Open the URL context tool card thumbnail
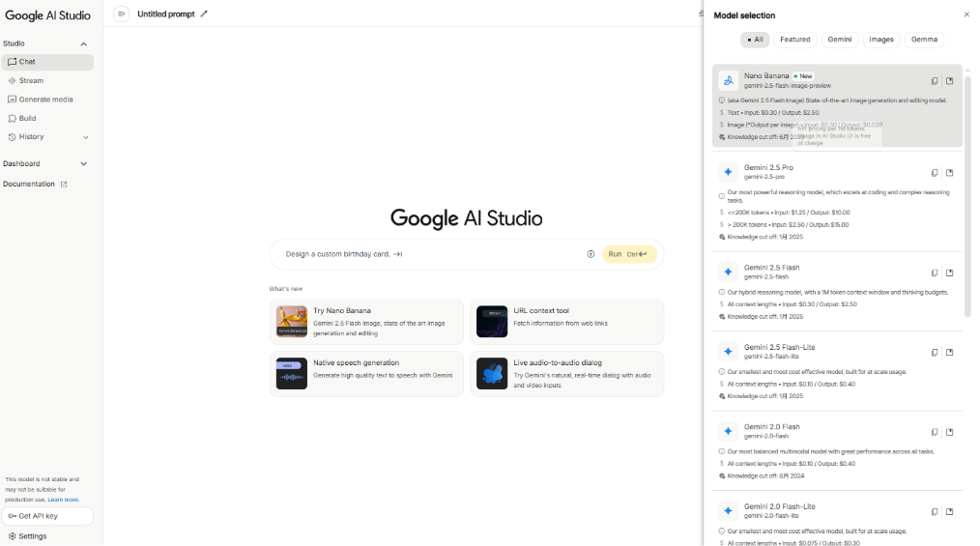This screenshot has height=546, width=980. [492, 322]
